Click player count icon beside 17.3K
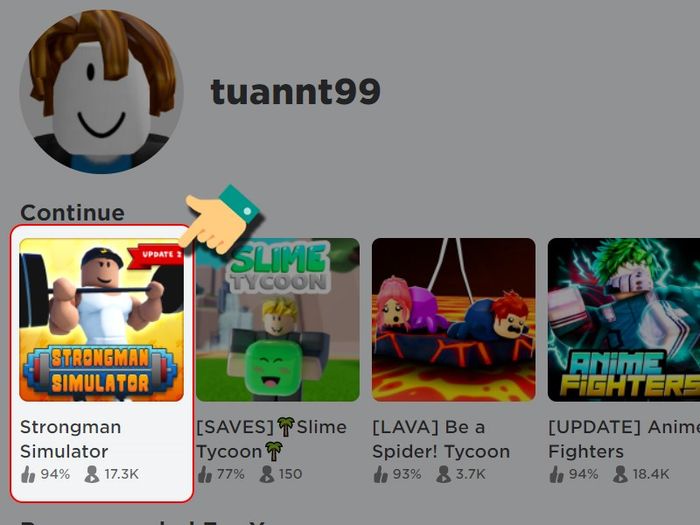The height and width of the screenshot is (525, 700). 92,474
